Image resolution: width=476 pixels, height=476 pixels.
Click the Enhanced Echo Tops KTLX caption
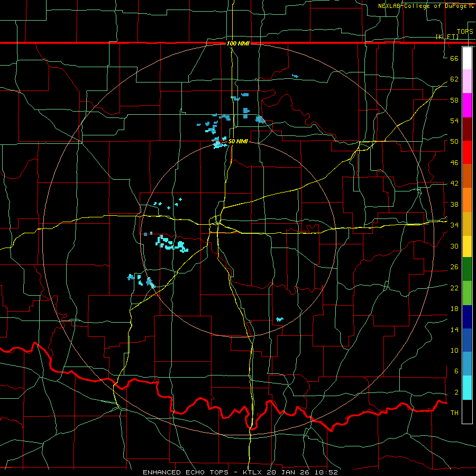240,472
